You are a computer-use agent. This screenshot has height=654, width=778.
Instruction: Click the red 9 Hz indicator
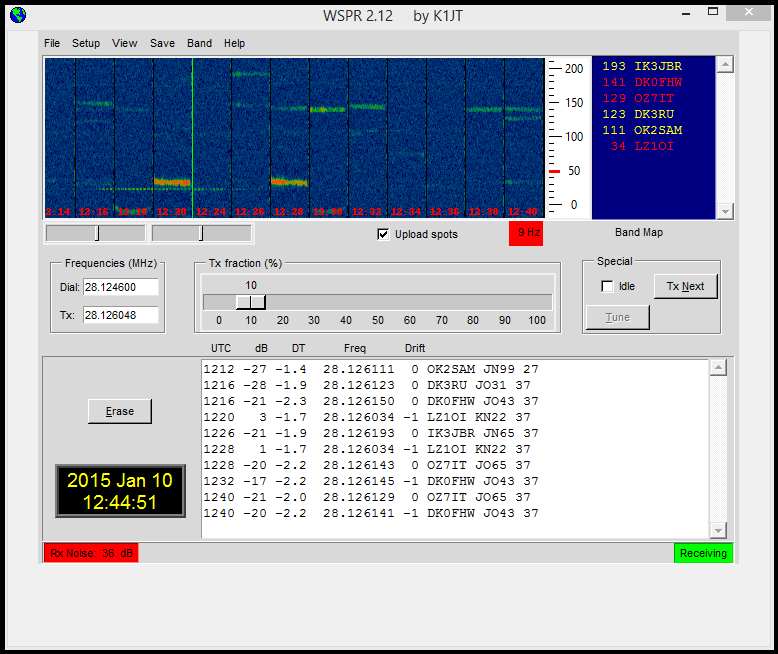coord(526,233)
